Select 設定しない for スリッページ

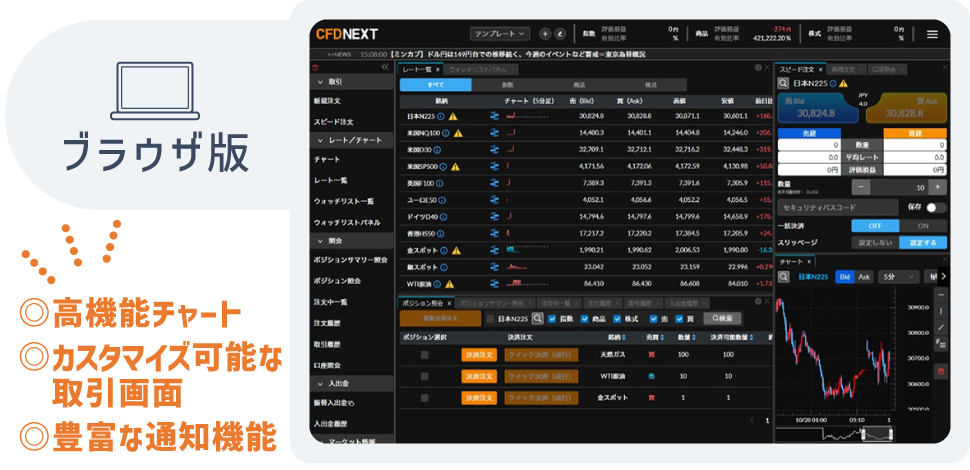click(875, 243)
